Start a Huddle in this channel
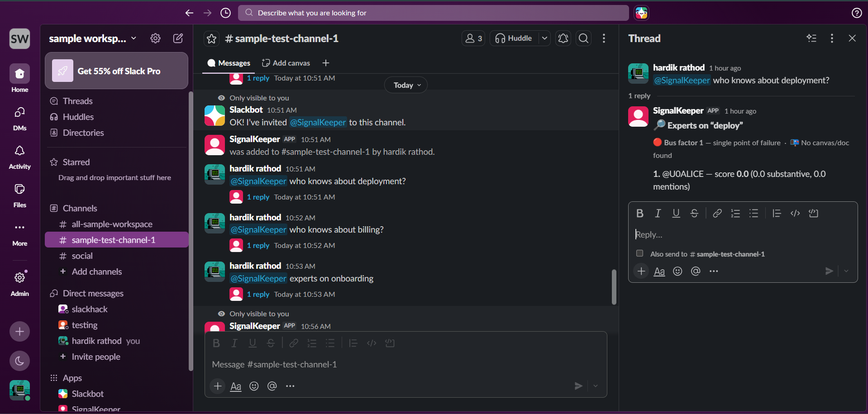This screenshot has height=414, width=868. tap(514, 38)
